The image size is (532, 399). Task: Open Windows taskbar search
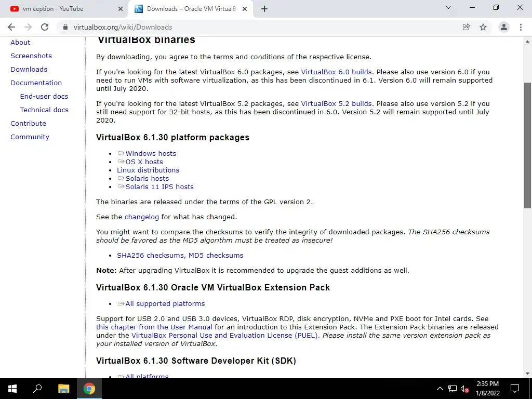(x=37, y=389)
